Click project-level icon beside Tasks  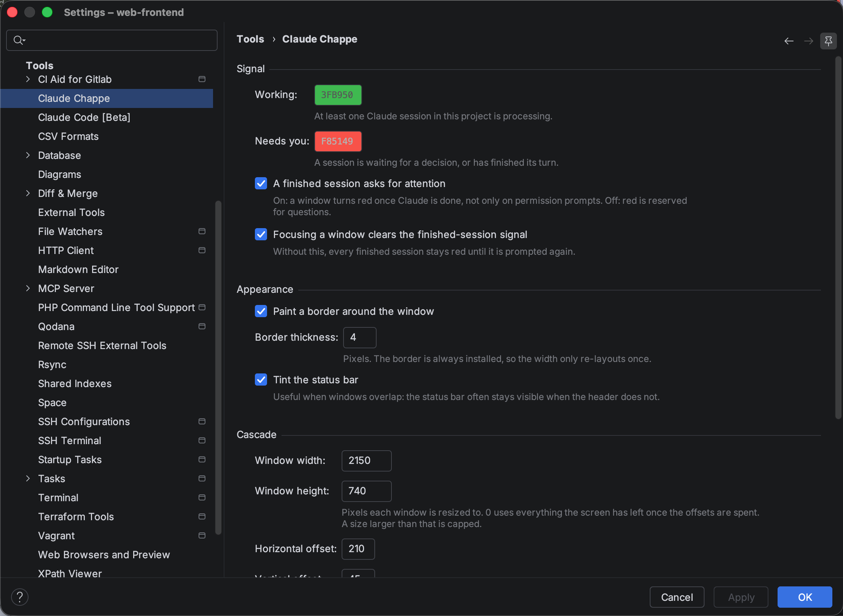click(x=202, y=478)
